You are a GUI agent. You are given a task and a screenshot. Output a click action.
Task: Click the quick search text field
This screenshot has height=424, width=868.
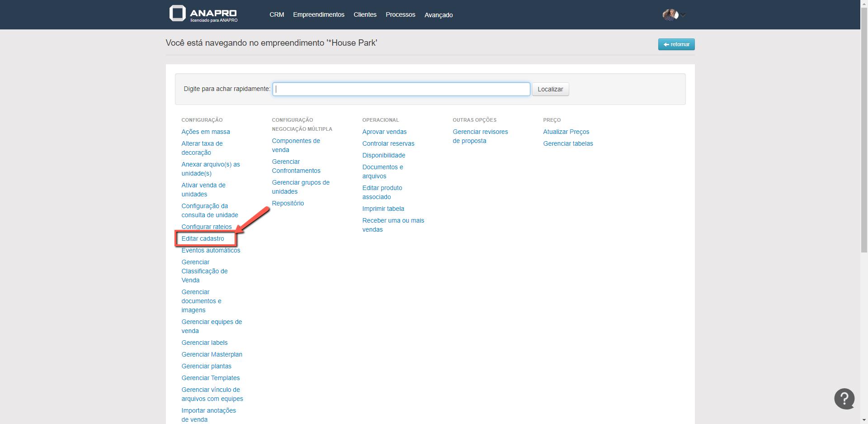(401, 89)
